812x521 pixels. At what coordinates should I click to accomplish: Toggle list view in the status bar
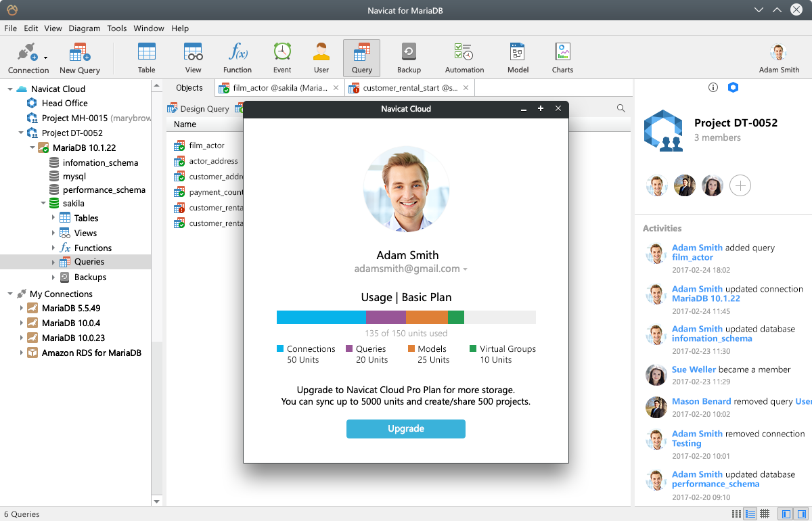(750, 514)
